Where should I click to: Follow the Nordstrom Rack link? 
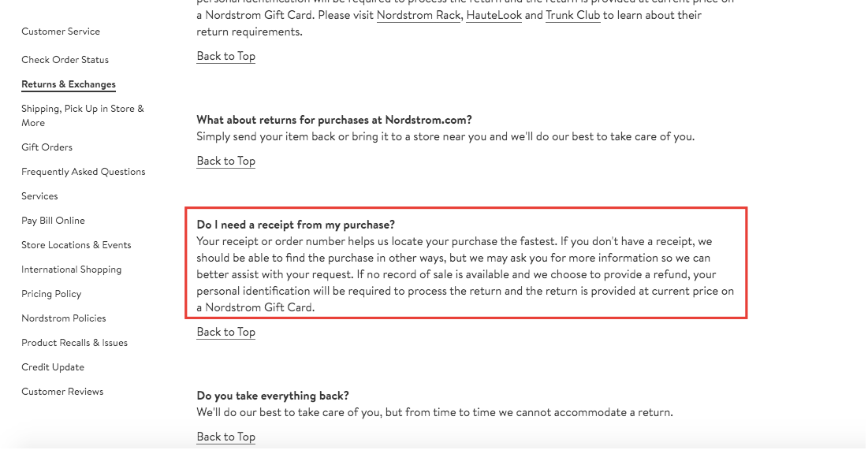[418, 15]
